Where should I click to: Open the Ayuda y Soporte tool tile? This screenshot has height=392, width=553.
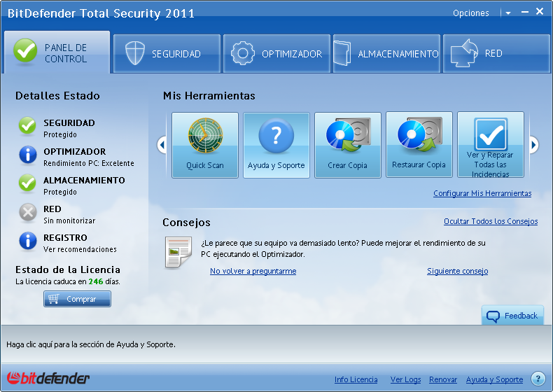pyautogui.click(x=276, y=145)
